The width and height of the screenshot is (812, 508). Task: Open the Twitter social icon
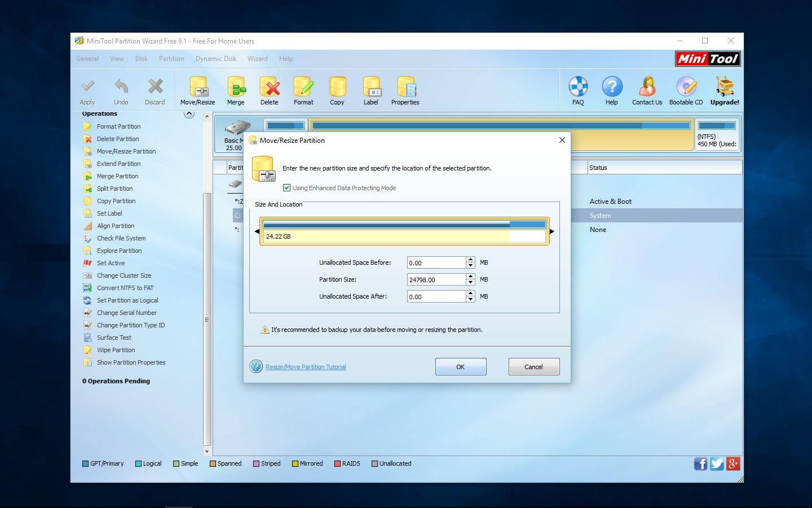(717, 464)
